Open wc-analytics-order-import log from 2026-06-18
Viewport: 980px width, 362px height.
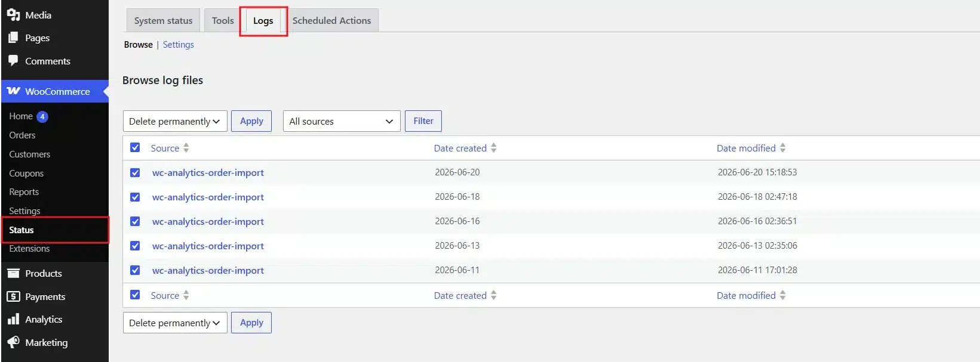[x=208, y=197]
